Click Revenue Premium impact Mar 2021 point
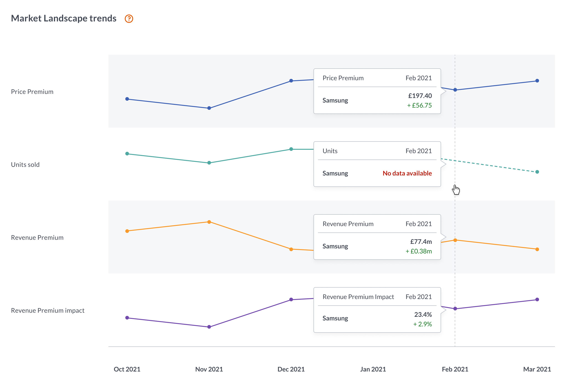The height and width of the screenshot is (392, 565). tap(537, 300)
